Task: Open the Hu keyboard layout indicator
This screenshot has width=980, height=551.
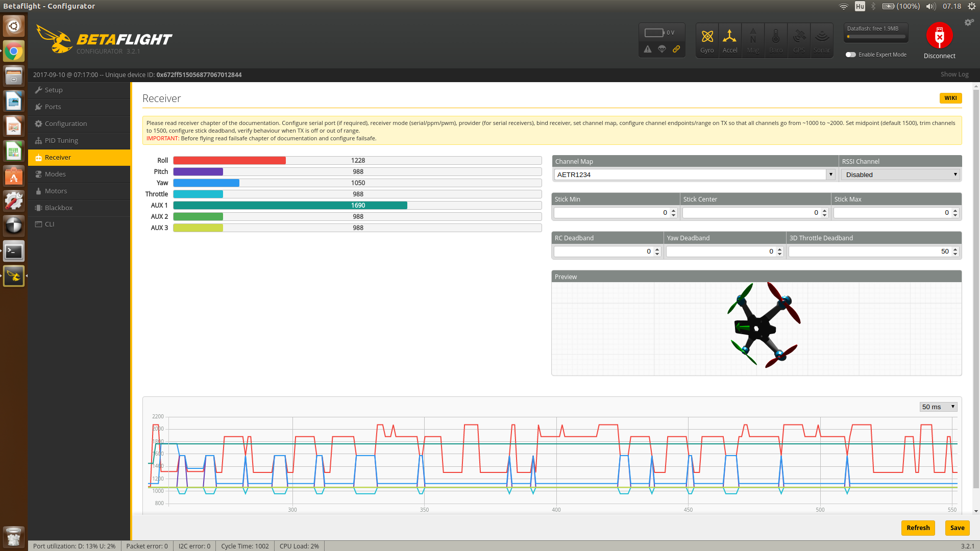Action: point(860,6)
